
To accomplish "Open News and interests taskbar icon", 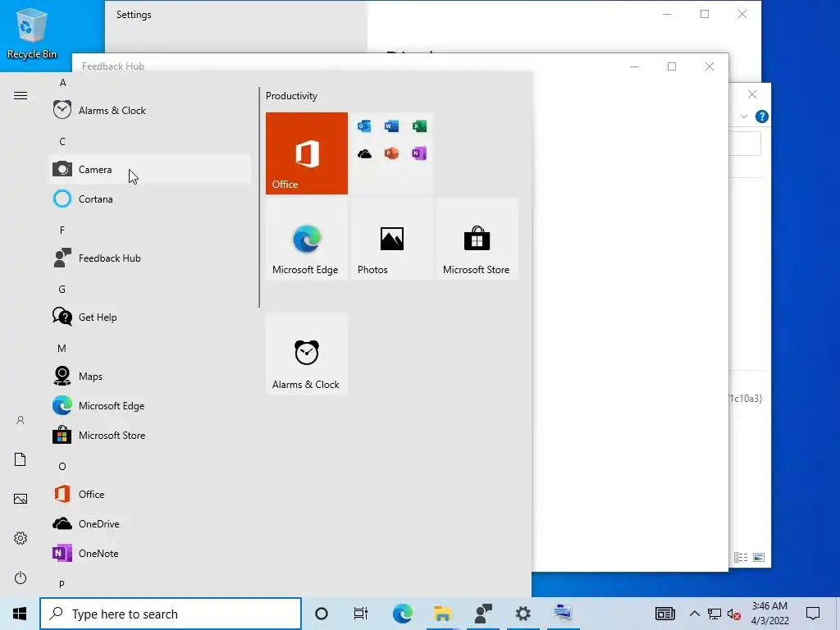I will [x=664, y=614].
